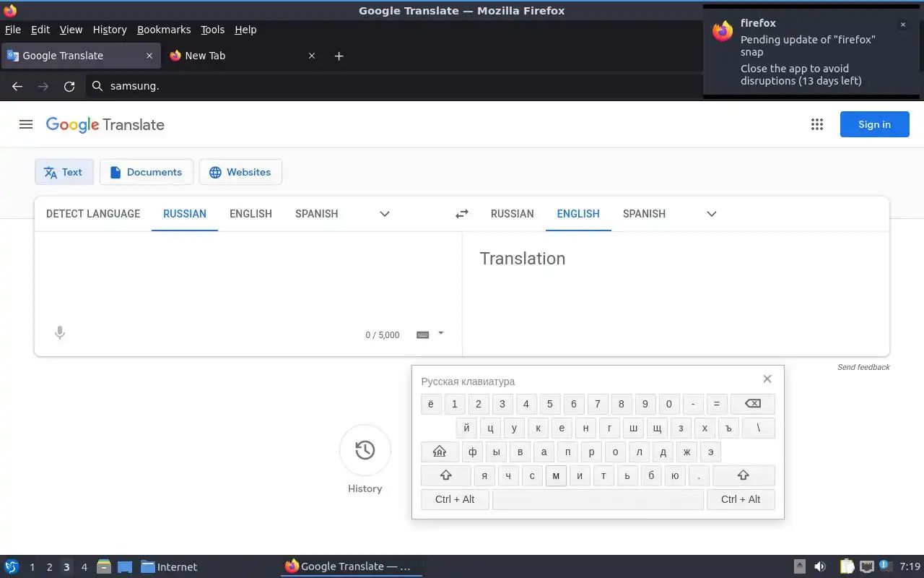Open the Bookmarks menu
Image resolution: width=924 pixels, height=578 pixels.
pos(164,30)
